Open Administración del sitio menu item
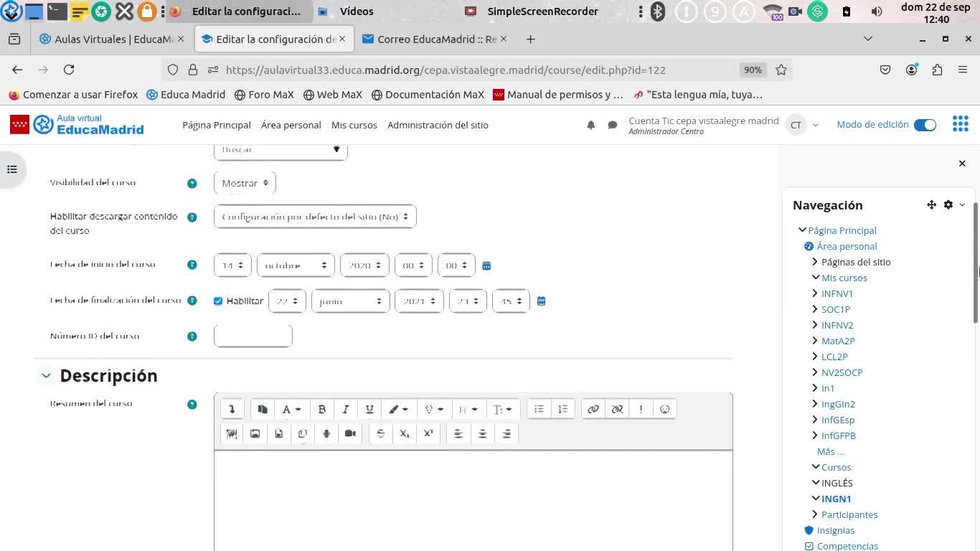Screen dimensions: 980x551 tap(438, 125)
